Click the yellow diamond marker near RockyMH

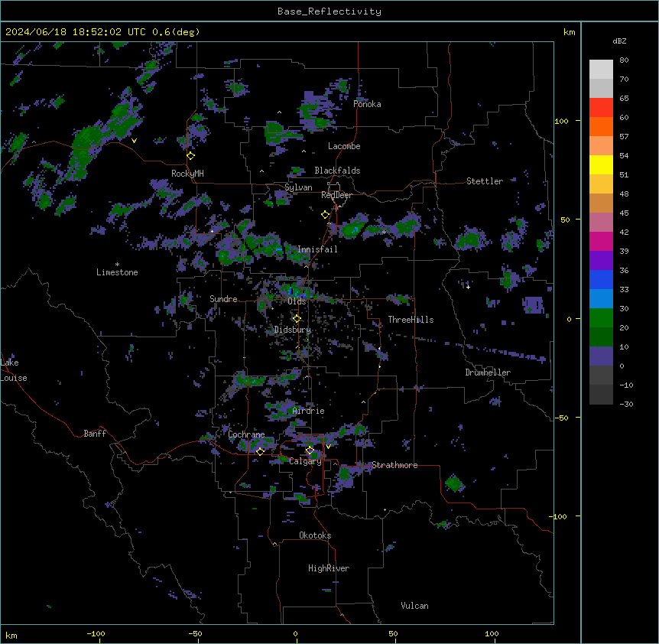point(191,156)
